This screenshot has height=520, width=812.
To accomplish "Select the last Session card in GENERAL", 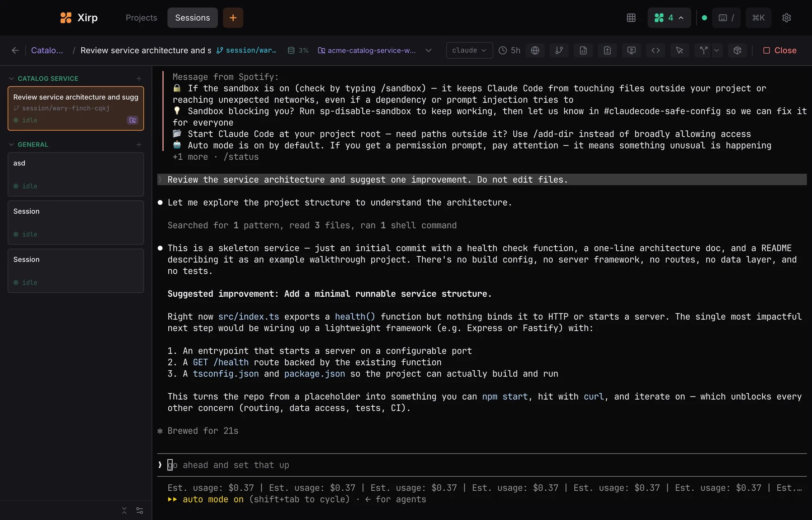I will click(76, 271).
